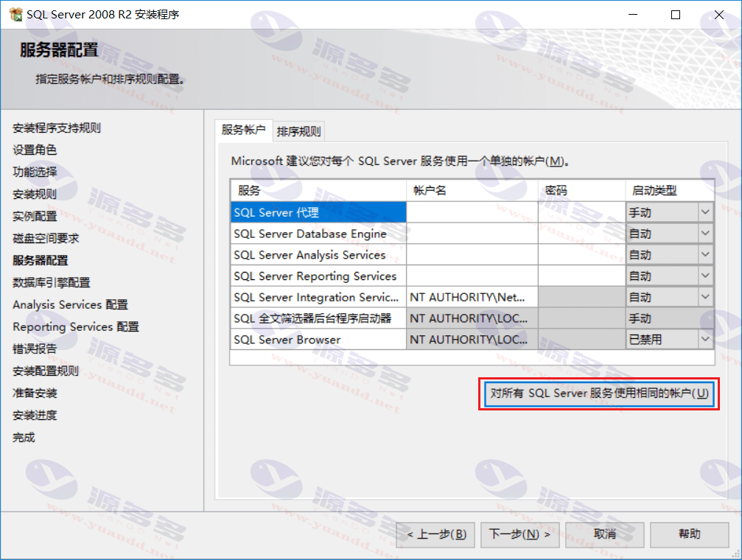Click 手动 startup value for 全文筛选器 row
Viewport: 742px width, 560px height.
click(x=670, y=318)
